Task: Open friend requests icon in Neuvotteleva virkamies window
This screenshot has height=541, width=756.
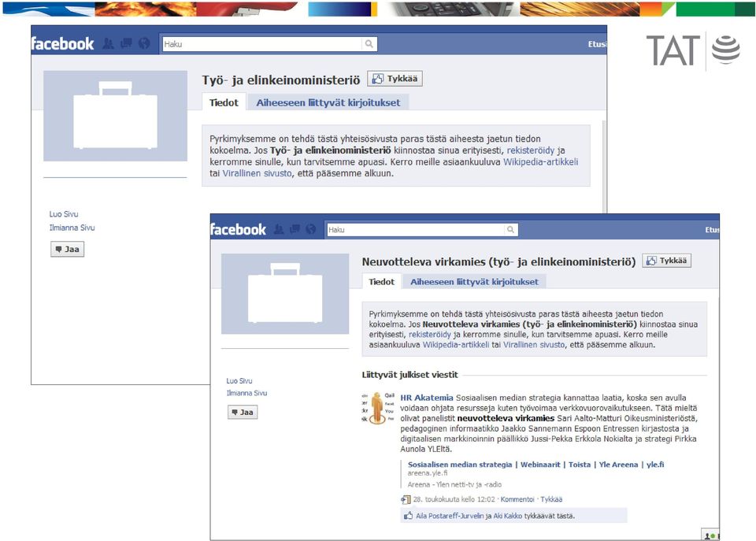Action: point(279,229)
